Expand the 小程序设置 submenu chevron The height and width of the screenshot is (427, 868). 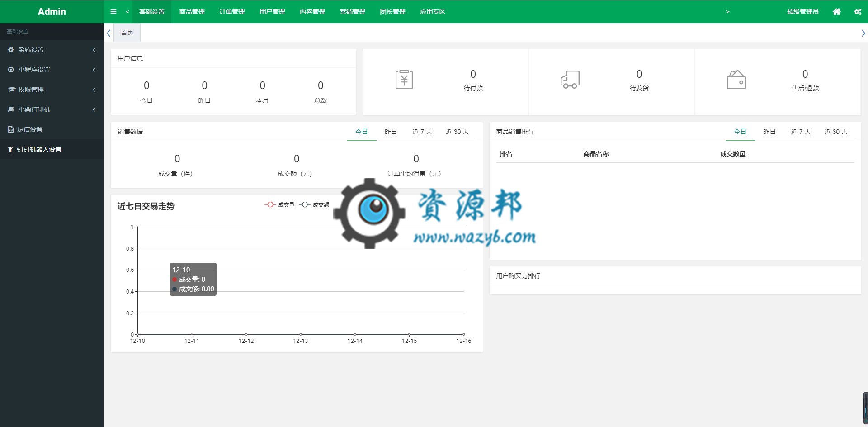[x=94, y=70]
